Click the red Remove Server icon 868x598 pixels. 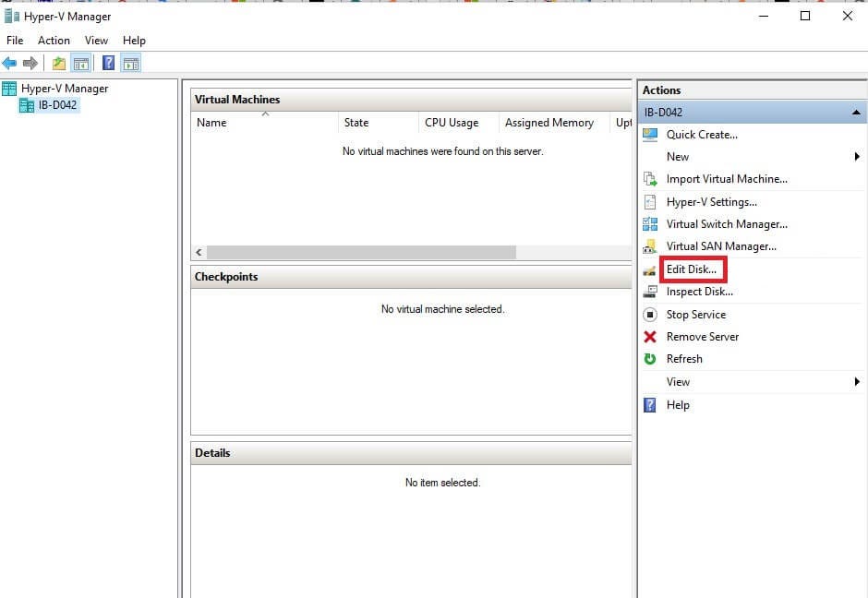[652, 337]
